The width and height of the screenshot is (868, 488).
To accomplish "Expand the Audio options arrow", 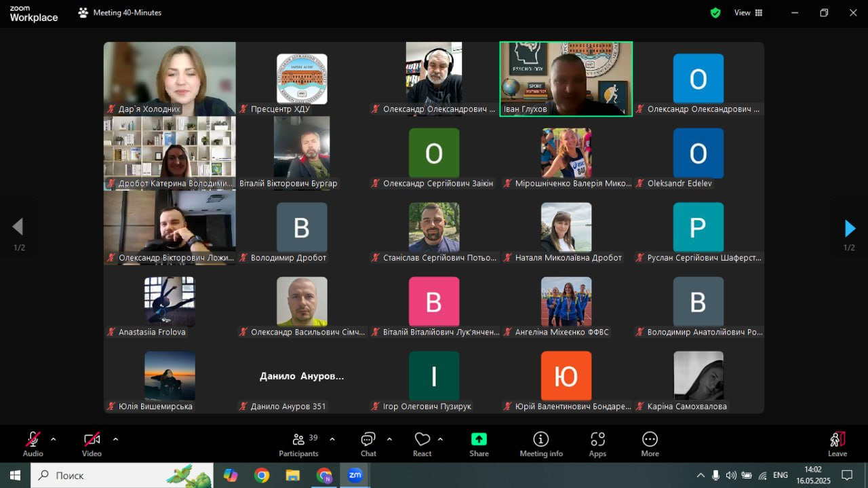I will click(x=54, y=439).
